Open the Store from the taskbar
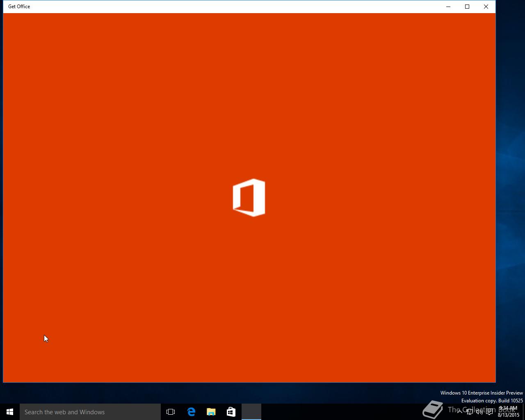Viewport: 525px width, 420px height. [231, 412]
